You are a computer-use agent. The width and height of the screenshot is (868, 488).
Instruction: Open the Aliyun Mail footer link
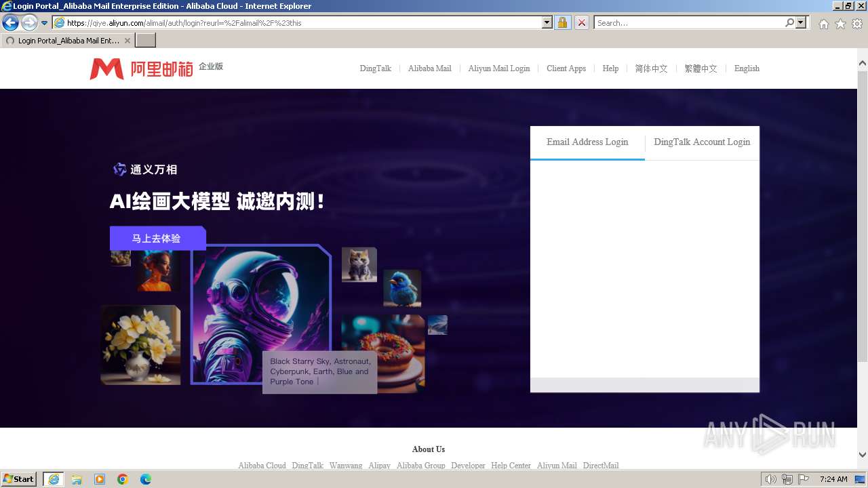pos(557,466)
